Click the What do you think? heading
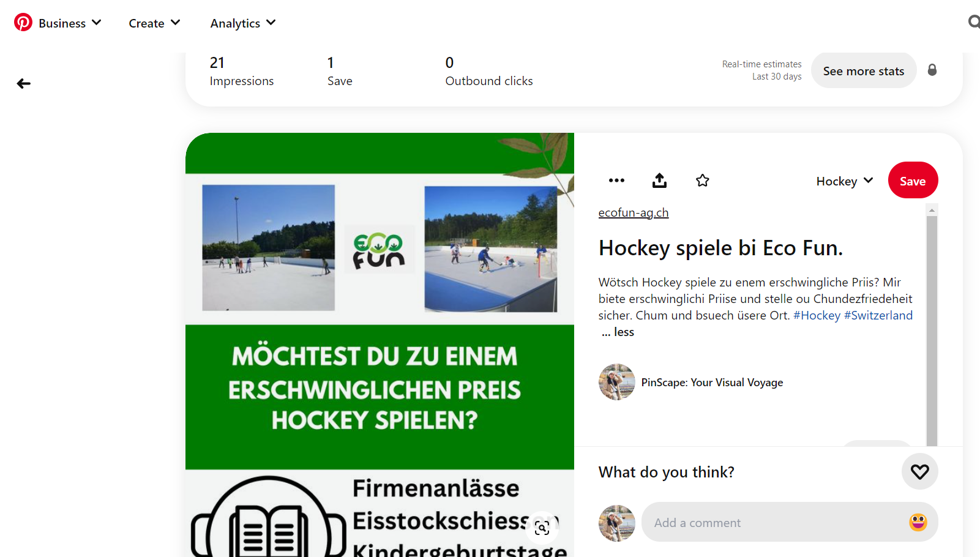The width and height of the screenshot is (980, 557). [x=667, y=472]
